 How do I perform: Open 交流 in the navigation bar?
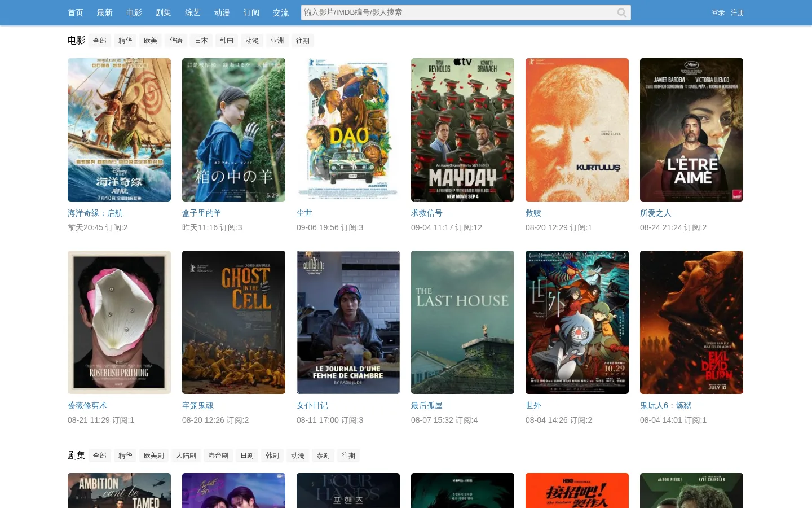(281, 12)
